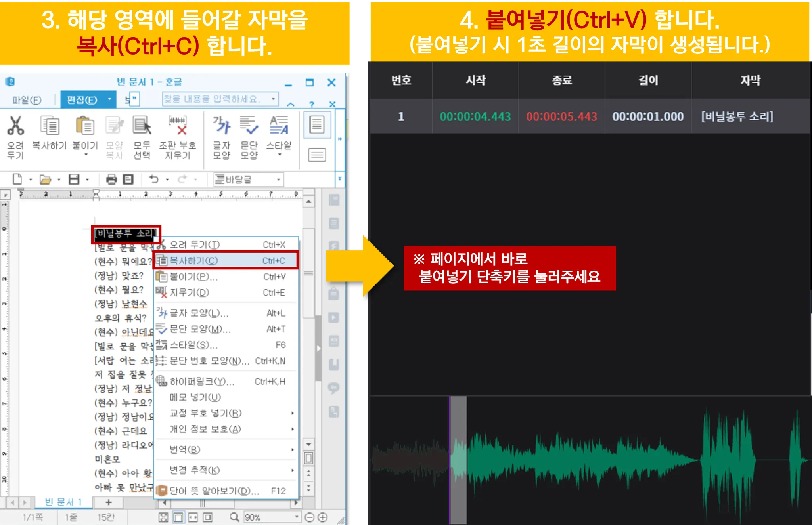The image size is (812, 525).
Task: Click the Character Shape (글자 모양) icon
Action: click(221, 126)
